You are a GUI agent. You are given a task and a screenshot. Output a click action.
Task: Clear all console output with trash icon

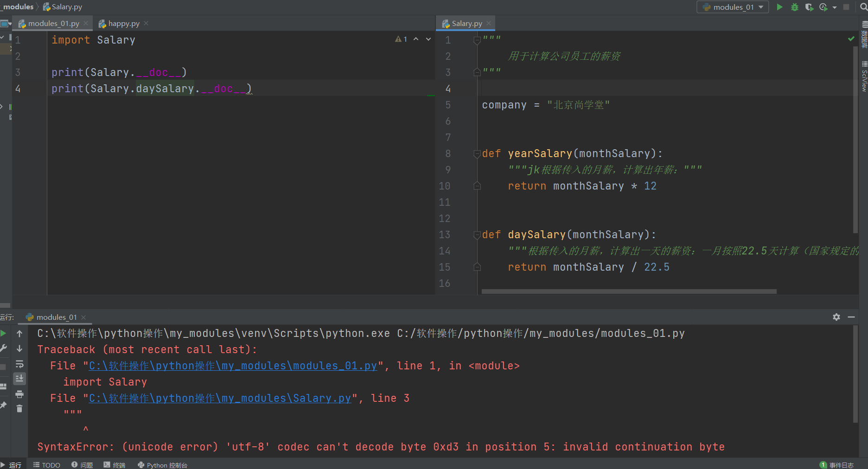19,408
